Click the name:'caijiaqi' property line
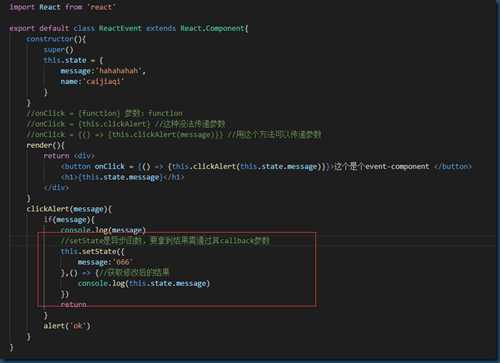500x363 pixels. tap(92, 82)
